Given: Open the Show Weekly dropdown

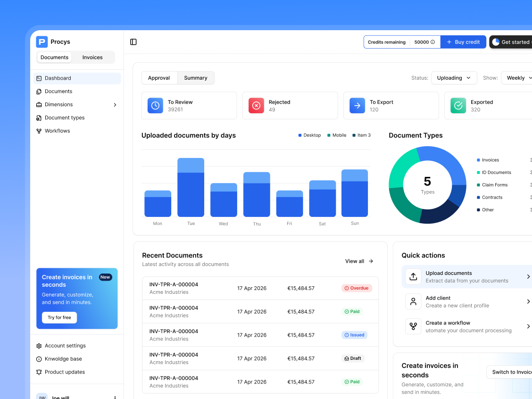Looking at the screenshot, I should (x=517, y=78).
